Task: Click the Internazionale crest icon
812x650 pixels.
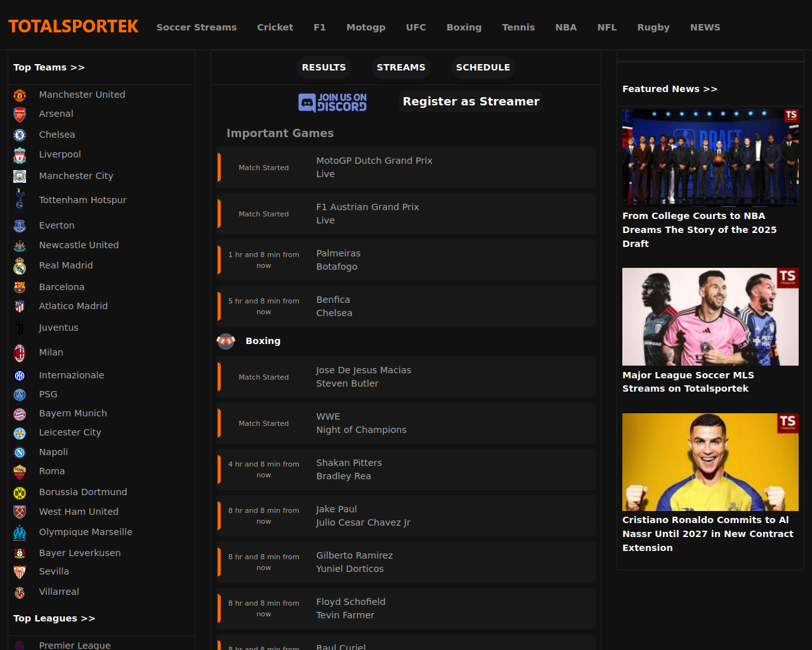Action: pyautogui.click(x=20, y=375)
